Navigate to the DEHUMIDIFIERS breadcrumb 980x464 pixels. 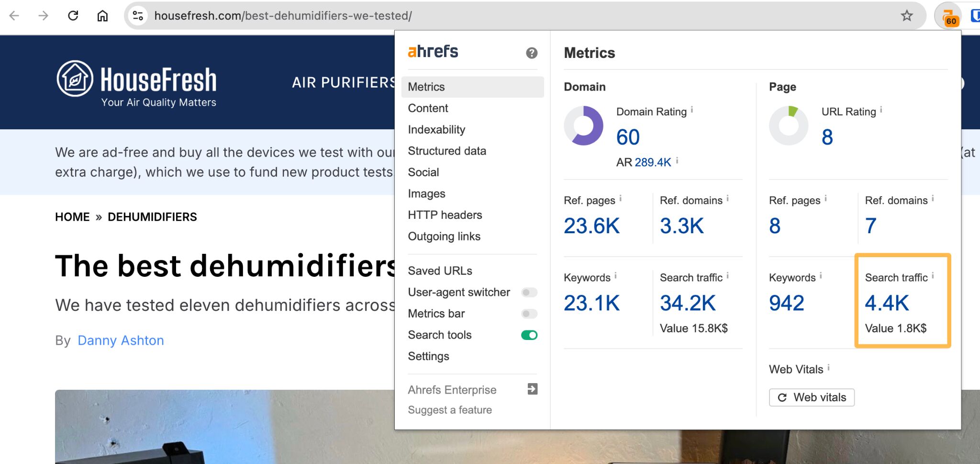(152, 216)
